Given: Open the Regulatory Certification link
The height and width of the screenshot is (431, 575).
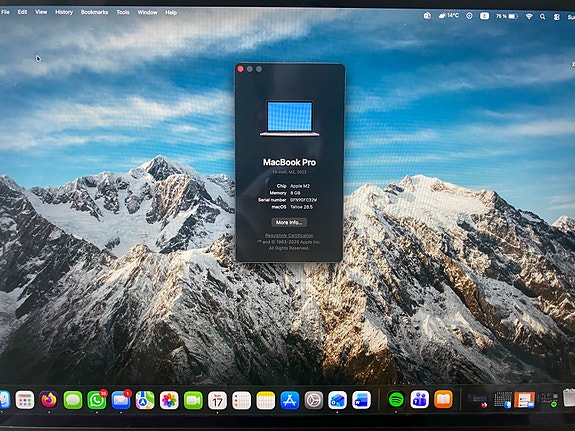Looking at the screenshot, I should (x=289, y=235).
